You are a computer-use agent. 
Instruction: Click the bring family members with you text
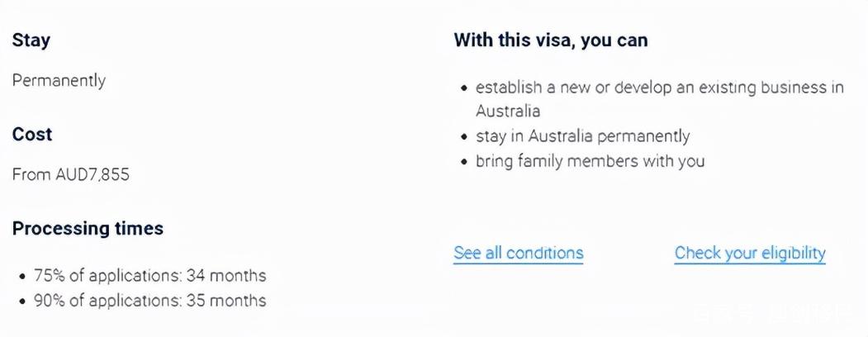590,161
